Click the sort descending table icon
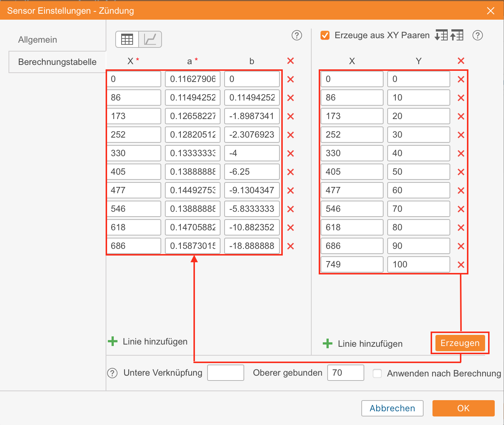Screen dimensions: 504x425 click(x=441, y=35)
